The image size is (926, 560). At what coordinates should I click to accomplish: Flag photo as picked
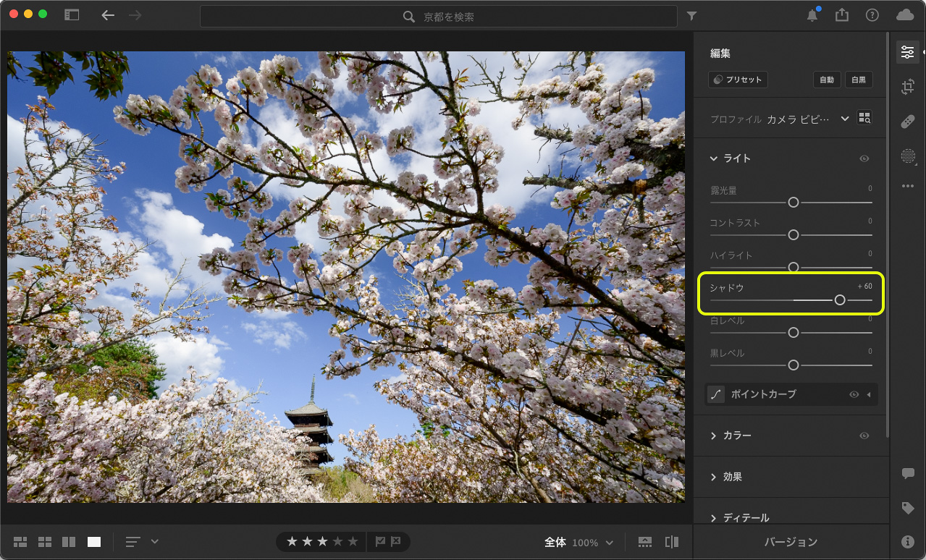[381, 542]
